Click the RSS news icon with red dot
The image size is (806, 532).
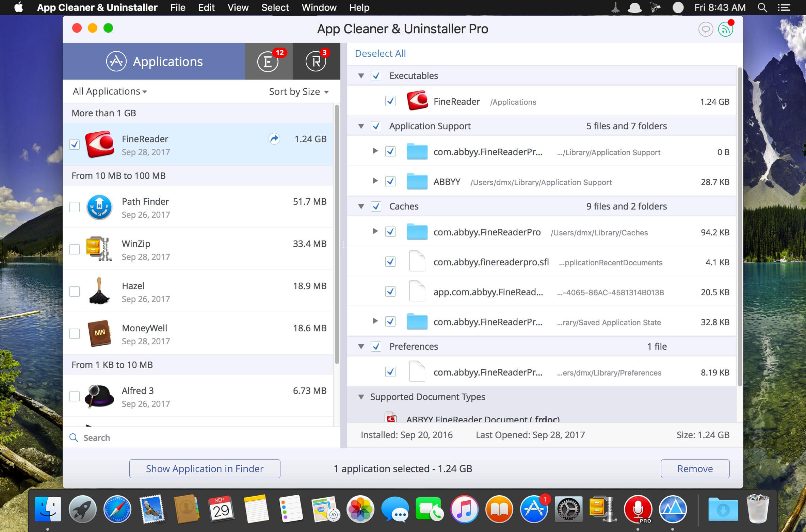pyautogui.click(x=726, y=29)
